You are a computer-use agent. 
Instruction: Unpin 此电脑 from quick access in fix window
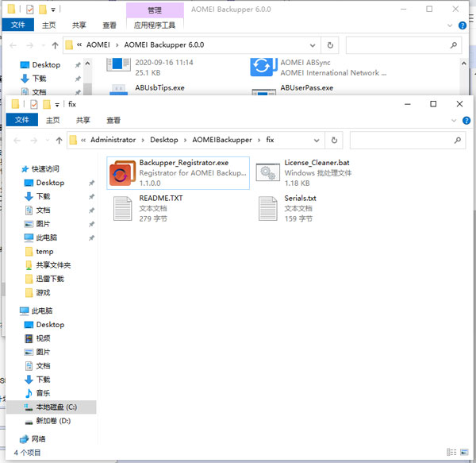pos(91,238)
